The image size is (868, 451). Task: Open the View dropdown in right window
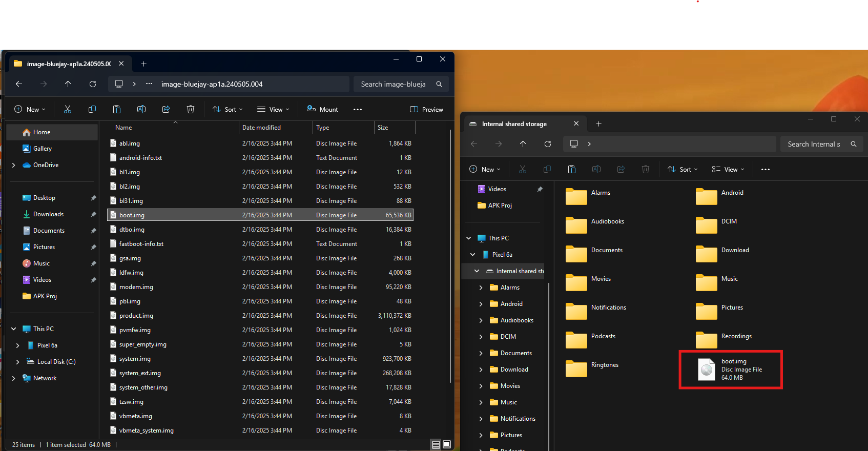(728, 169)
